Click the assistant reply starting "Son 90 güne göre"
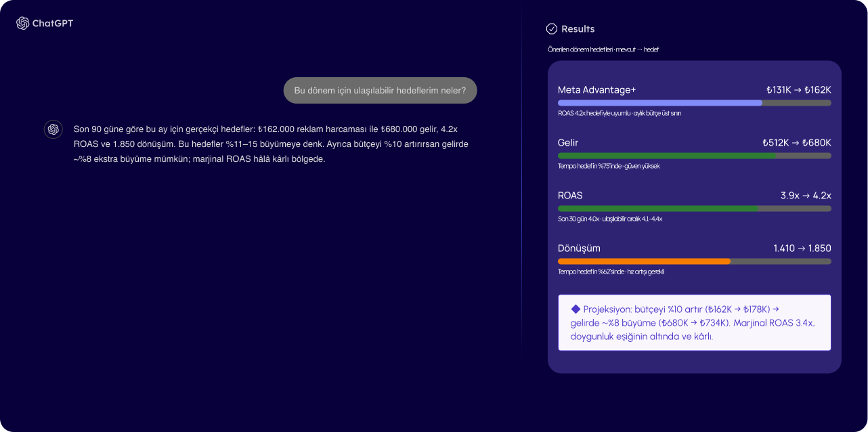The image size is (868, 432). tap(271, 144)
